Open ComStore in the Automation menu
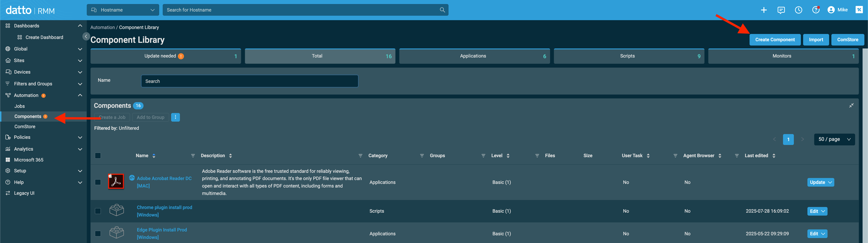The image size is (868, 243). pos(25,127)
